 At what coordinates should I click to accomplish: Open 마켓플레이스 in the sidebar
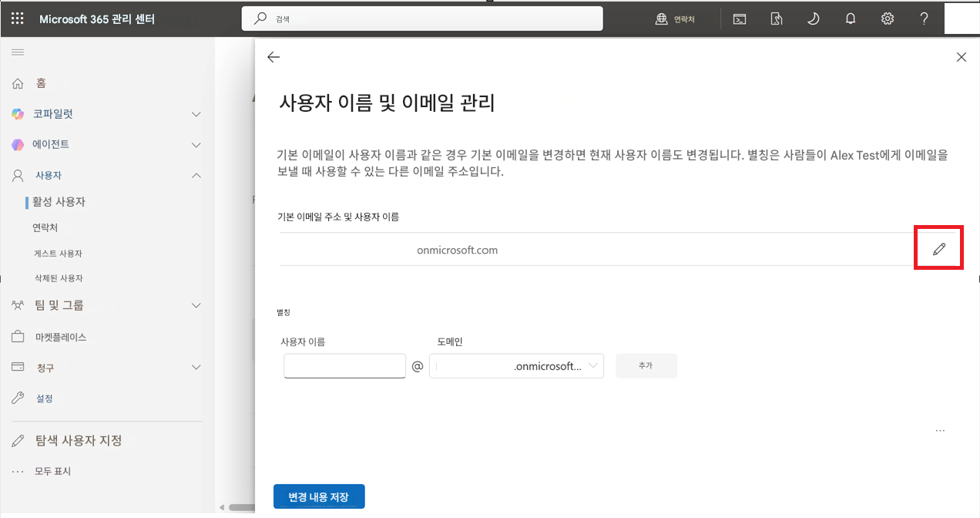(x=60, y=337)
